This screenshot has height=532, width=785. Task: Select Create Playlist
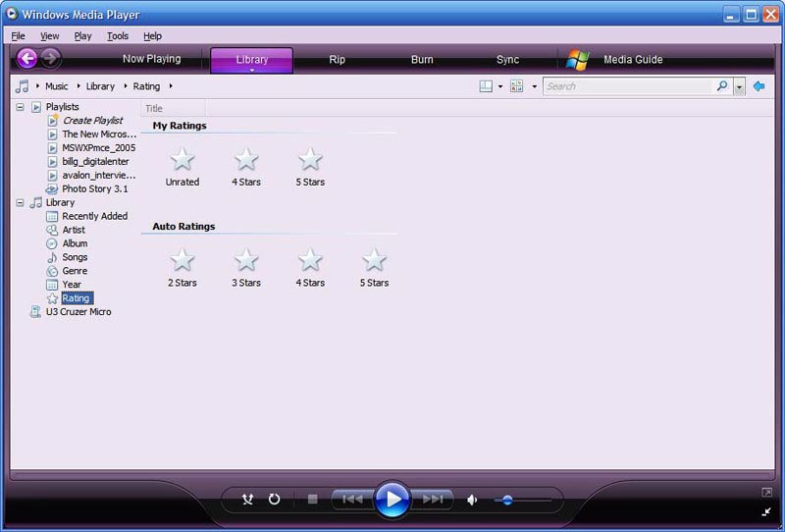click(92, 120)
